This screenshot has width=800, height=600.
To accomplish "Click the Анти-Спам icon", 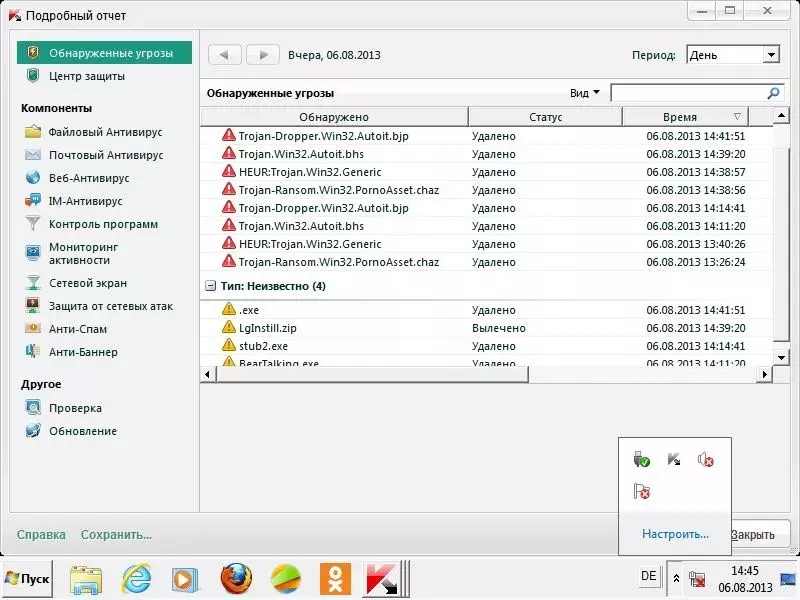I will pyautogui.click(x=33, y=329).
